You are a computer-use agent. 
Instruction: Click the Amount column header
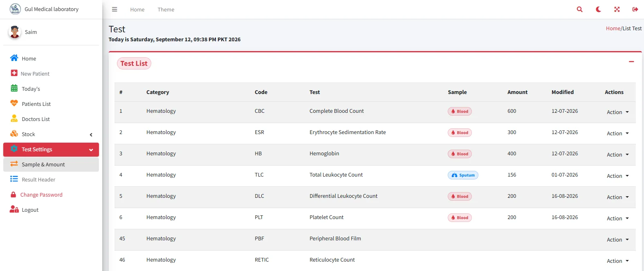(x=518, y=92)
